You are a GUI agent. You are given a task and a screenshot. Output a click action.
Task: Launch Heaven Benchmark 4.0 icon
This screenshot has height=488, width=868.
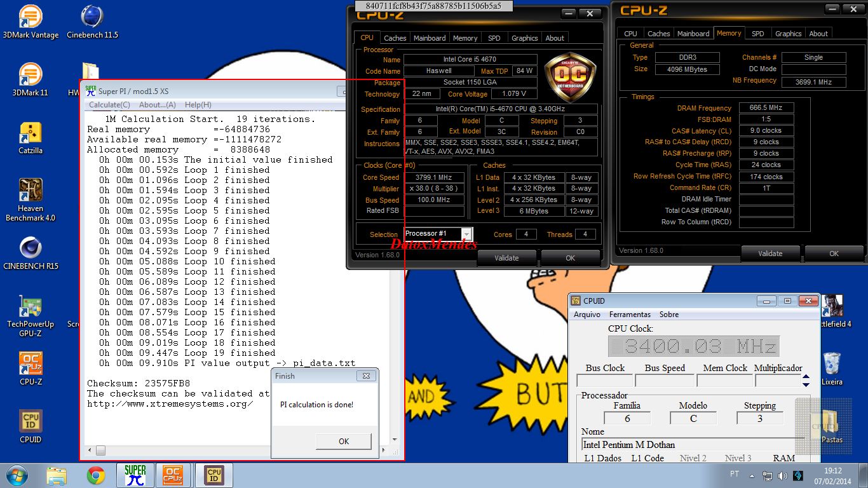coord(31,200)
